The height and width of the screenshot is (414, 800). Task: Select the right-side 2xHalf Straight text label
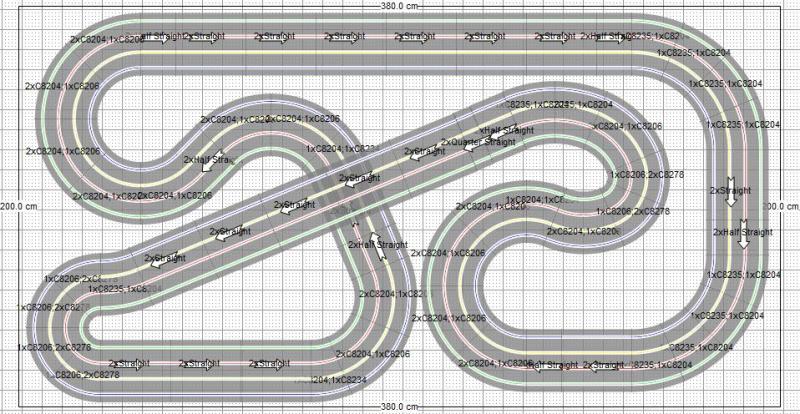[743, 232]
